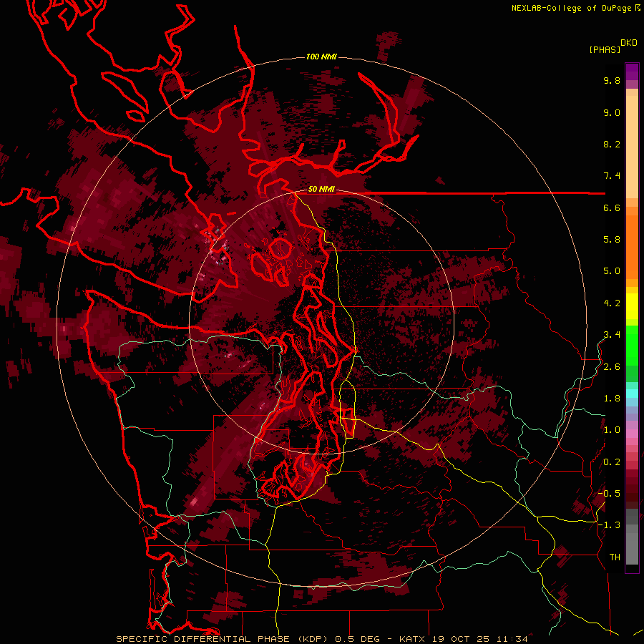Click the -0.5 scale value
The width and height of the screenshot is (644, 644).
[609, 493]
